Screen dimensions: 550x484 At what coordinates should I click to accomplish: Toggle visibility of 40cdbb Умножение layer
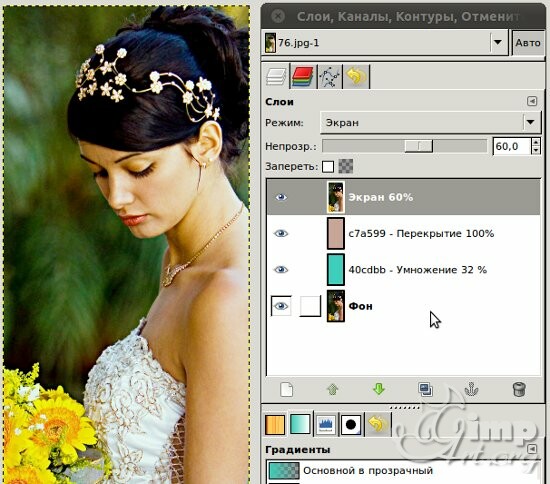pos(281,270)
